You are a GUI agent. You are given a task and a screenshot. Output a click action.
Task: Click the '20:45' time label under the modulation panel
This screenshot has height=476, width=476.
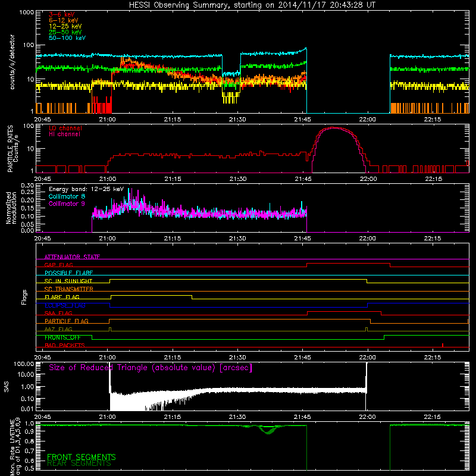tap(42, 239)
